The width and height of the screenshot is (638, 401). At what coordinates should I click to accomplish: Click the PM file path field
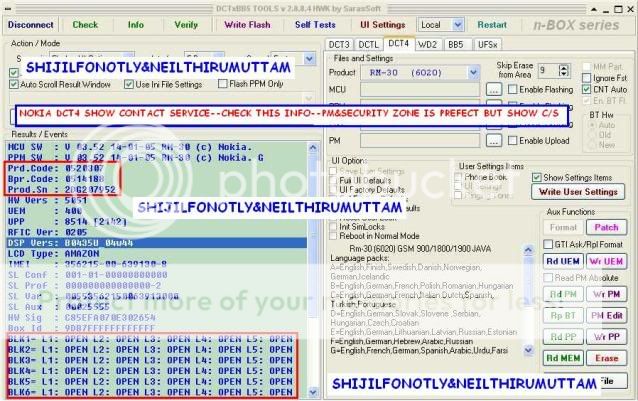[x=420, y=141]
